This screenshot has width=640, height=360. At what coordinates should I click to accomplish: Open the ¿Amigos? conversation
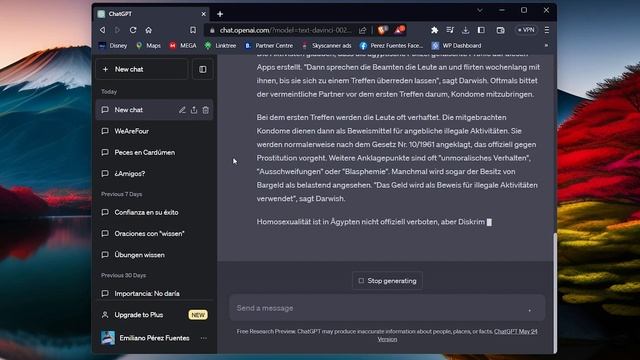[x=154, y=173]
